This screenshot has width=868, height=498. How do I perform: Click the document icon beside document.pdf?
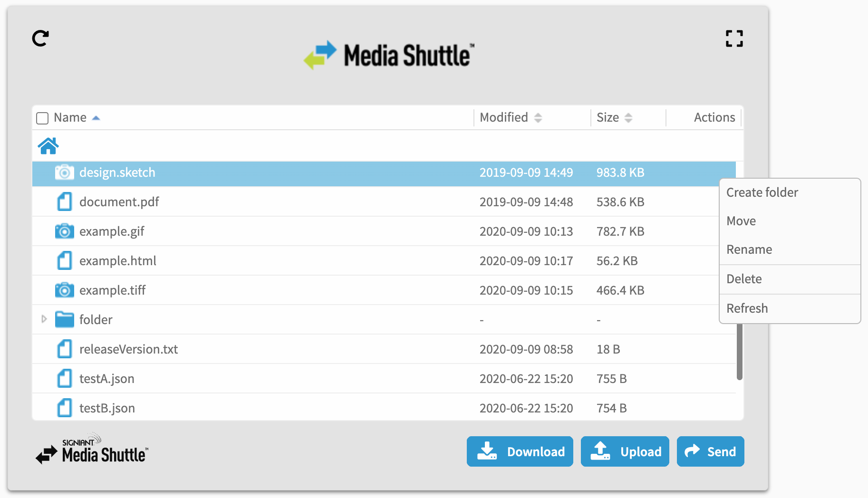64,201
